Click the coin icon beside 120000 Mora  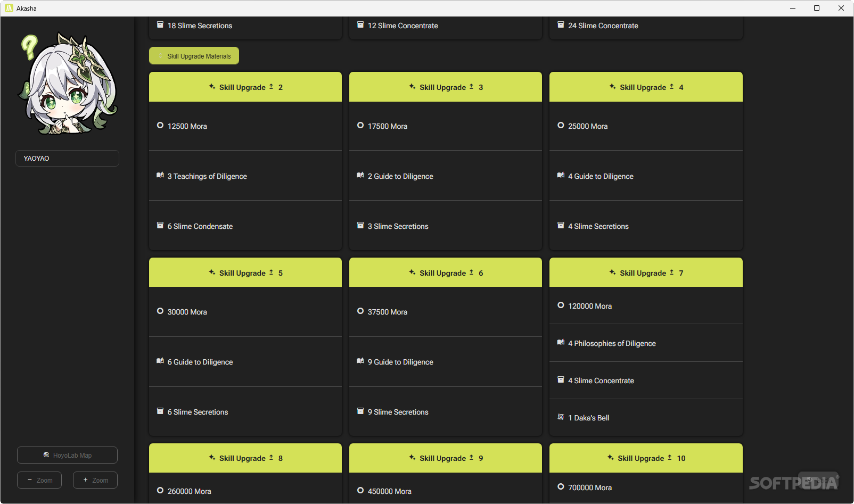(x=561, y=305)
